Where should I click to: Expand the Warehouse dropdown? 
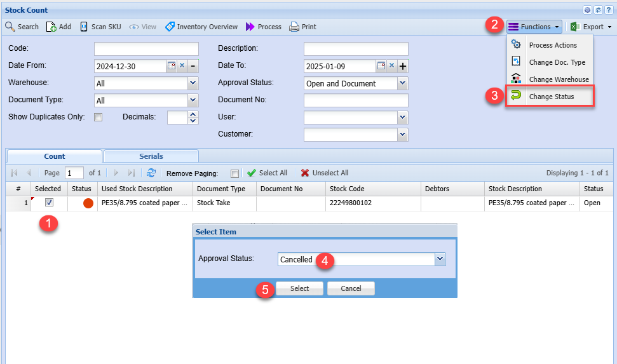pos(193,83)
